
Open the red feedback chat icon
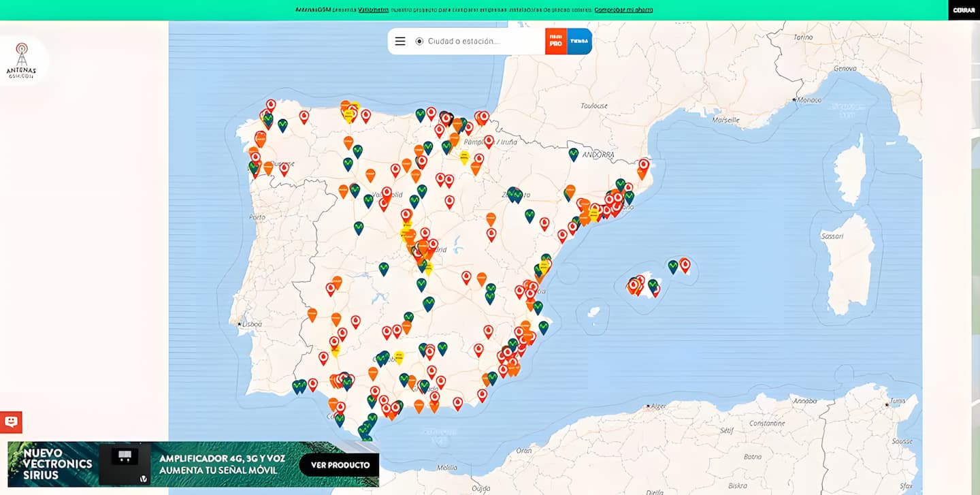click(11, 422)
